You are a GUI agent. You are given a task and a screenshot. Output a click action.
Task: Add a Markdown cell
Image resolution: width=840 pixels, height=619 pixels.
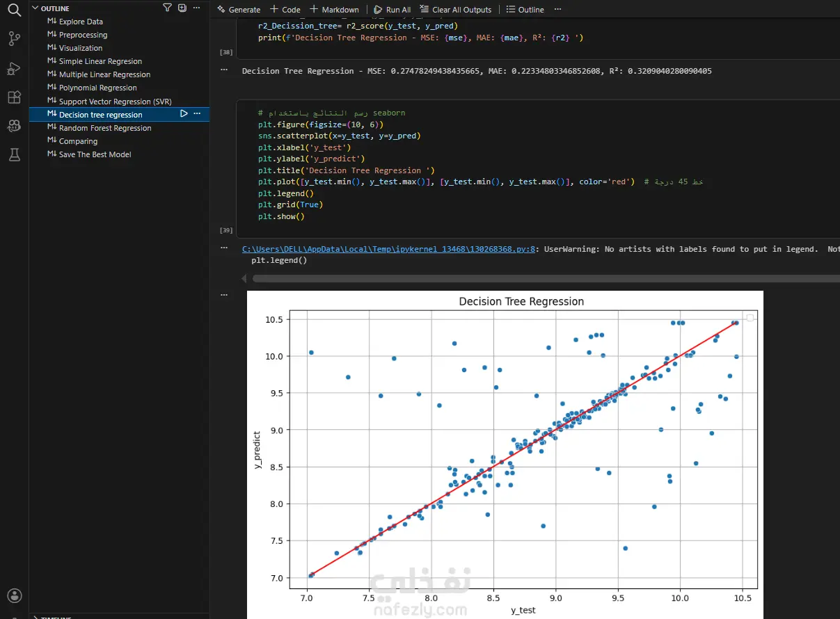(334, 10)
